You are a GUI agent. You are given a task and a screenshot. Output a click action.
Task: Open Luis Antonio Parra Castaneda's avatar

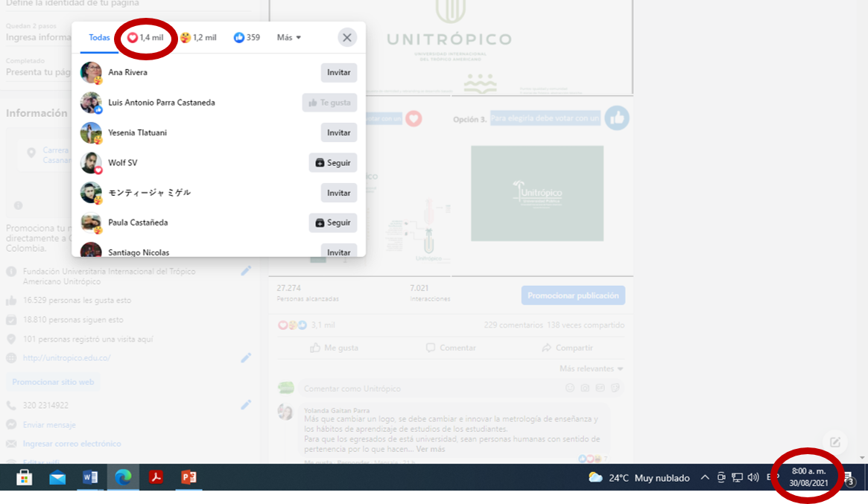coord(91,102)
